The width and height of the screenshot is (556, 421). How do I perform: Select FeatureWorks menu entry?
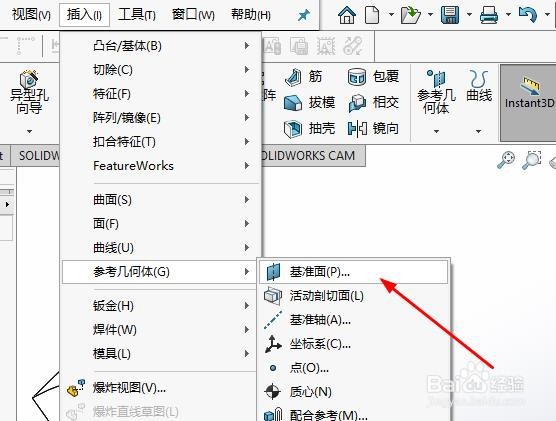tap(161, 166)
